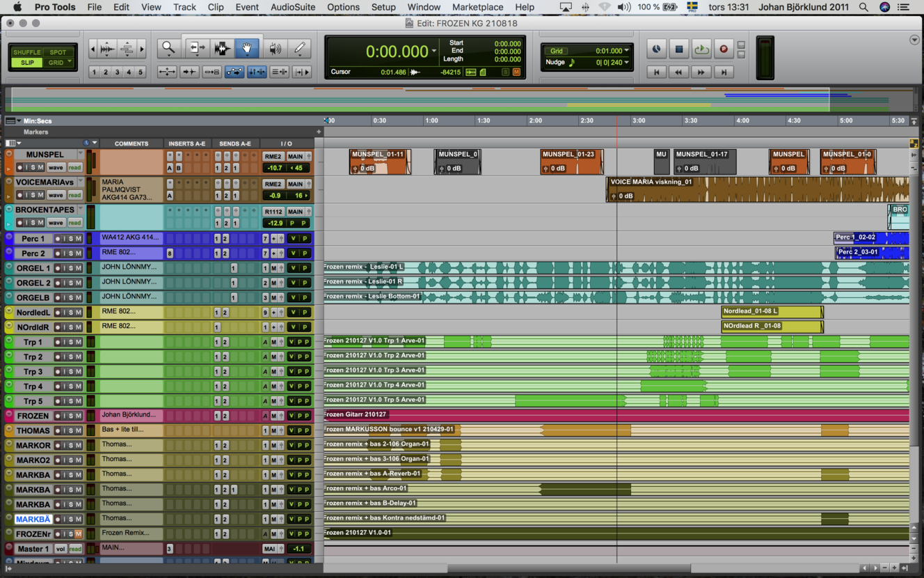Open the Grid value dropdown
This screenshot has height=578, width=924.
626,51
